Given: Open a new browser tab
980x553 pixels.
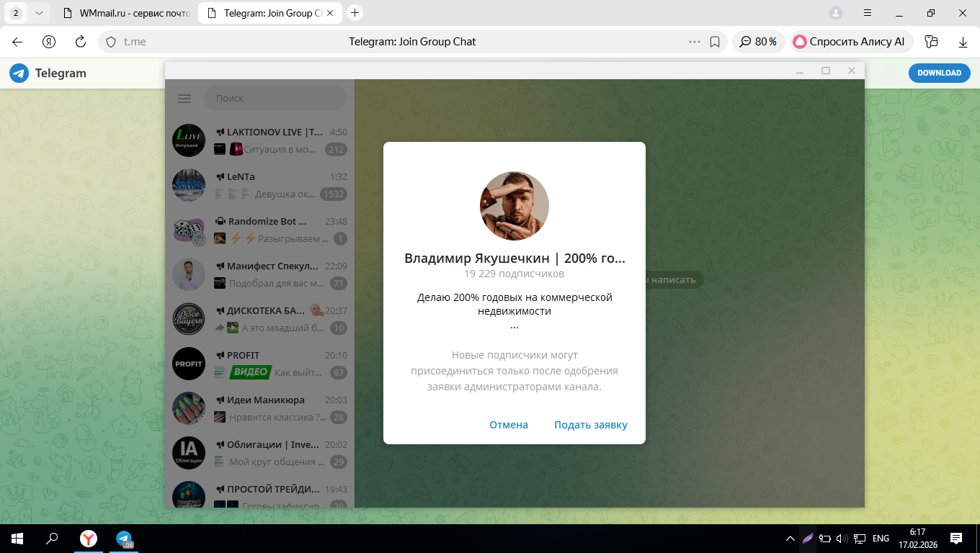Looking at the screenshot, I should pos(355,12).
